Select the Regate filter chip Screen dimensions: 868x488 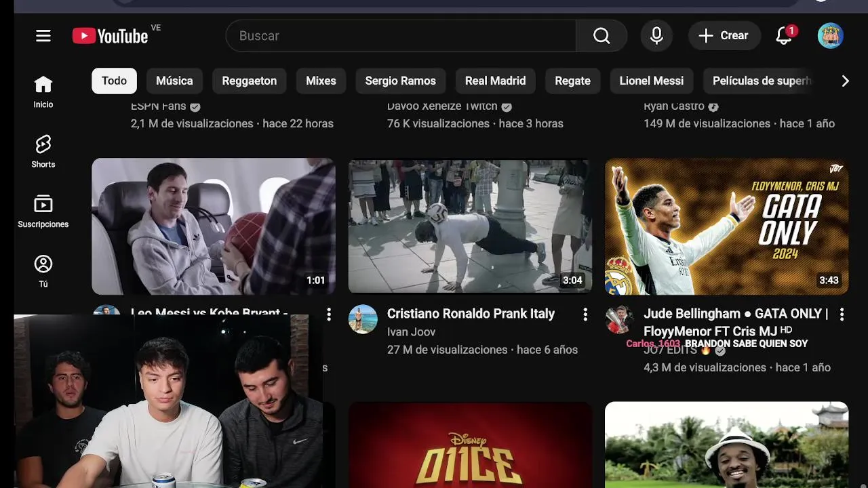573,81
